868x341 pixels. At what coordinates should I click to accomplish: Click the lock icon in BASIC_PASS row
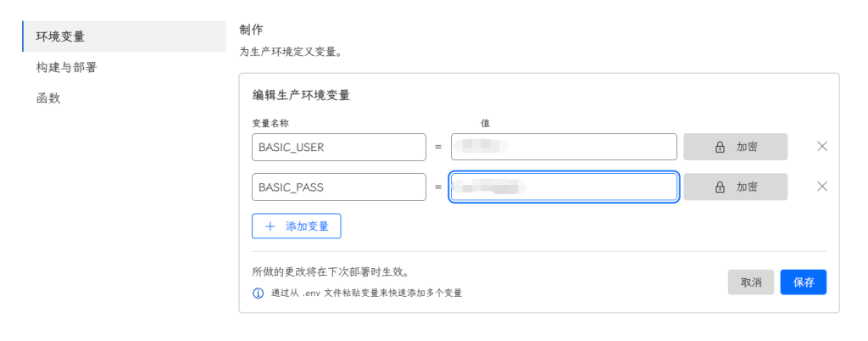tap(721, 187)
